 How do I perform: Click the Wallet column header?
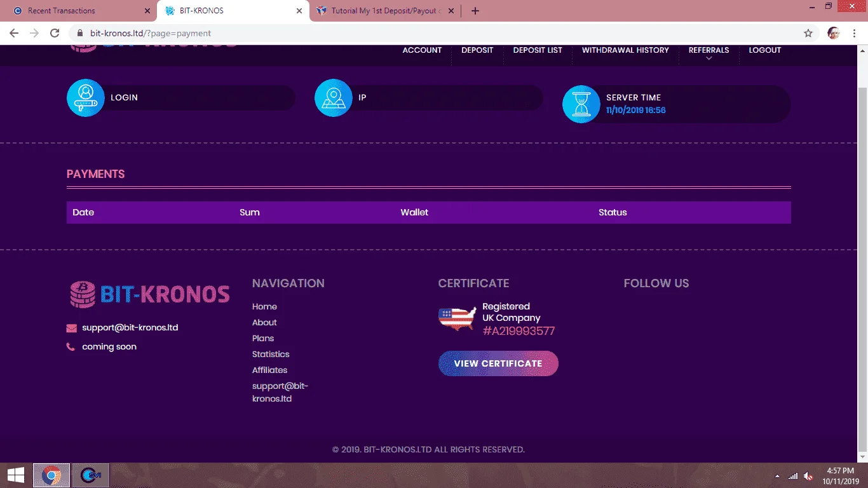click(x=414, y=212)
